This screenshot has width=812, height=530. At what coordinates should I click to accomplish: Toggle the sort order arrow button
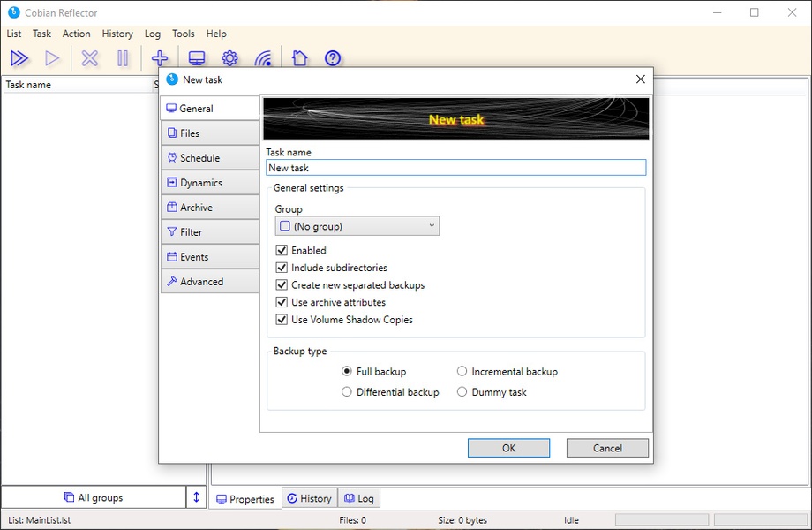pos(197,497)
